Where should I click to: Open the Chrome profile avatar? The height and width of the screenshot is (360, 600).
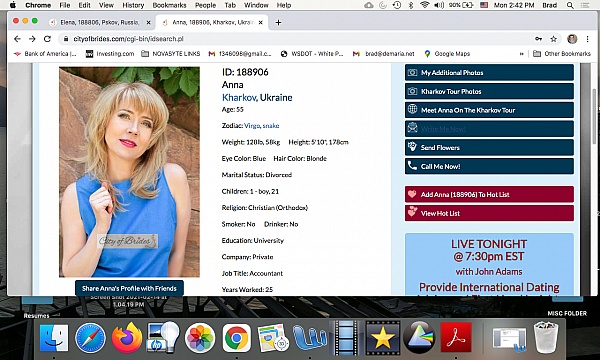tap(572, 39)
